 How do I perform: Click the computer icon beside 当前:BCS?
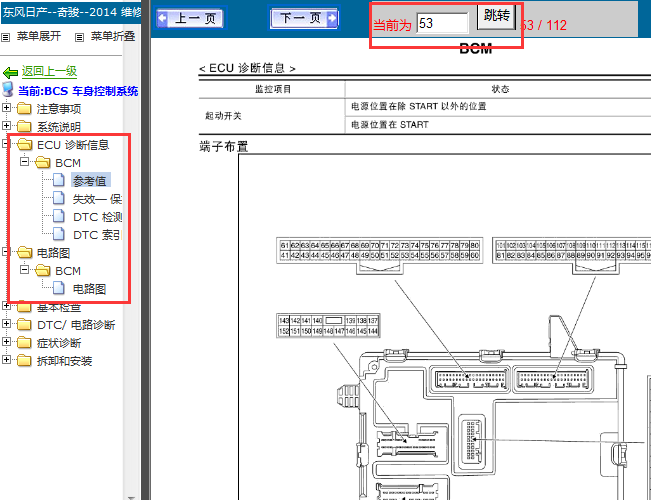pos(7,89)
